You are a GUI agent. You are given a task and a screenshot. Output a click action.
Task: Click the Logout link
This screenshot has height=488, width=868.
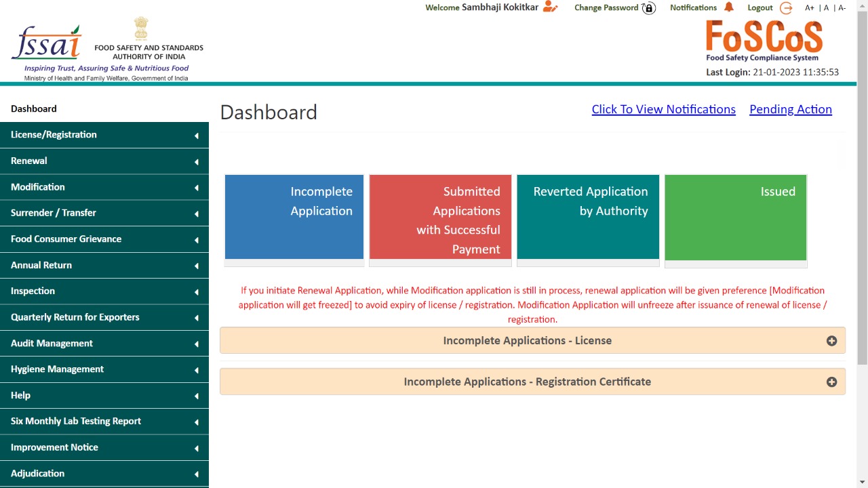pyautogui.click(x=760, y=7)
